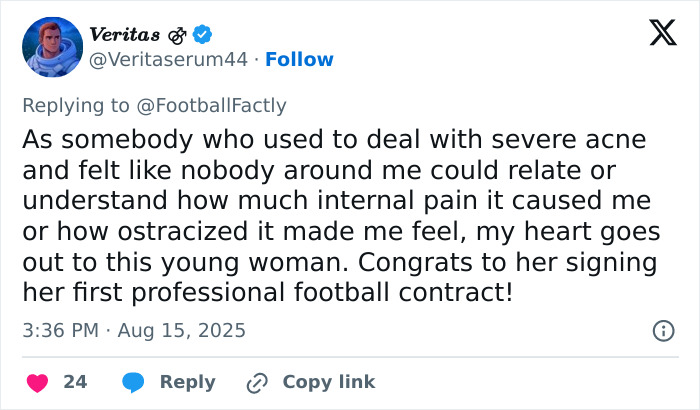Open the info icon beside the timestamp
The width and height of the screenshot is (700, 410).
[662, 330]
